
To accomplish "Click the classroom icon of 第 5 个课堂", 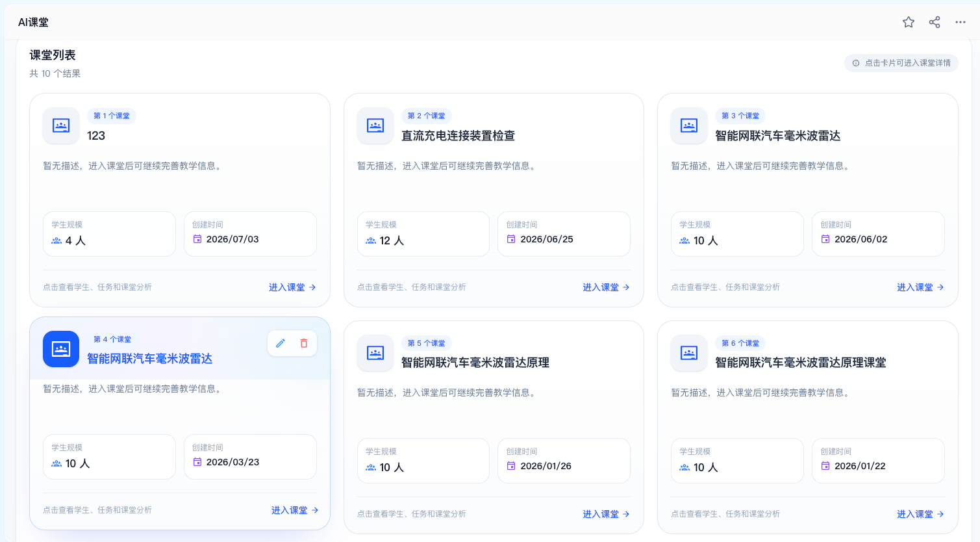I will [375, 353].
